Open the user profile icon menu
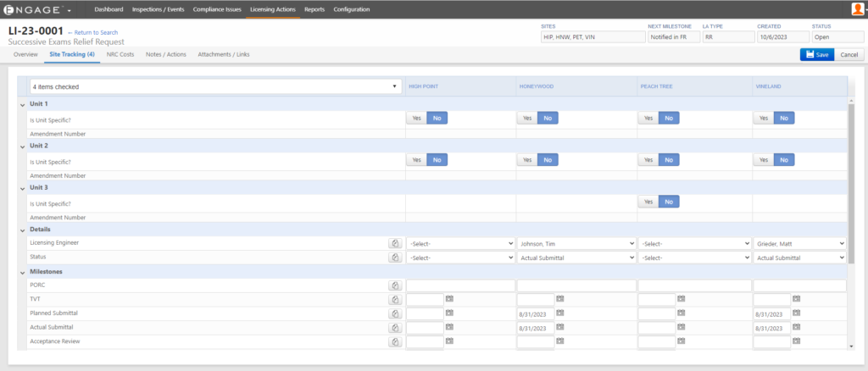 click(858, 9)
